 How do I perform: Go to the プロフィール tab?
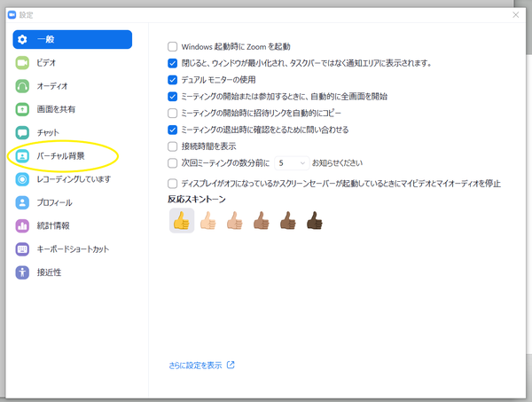click(x=73, y=202)
